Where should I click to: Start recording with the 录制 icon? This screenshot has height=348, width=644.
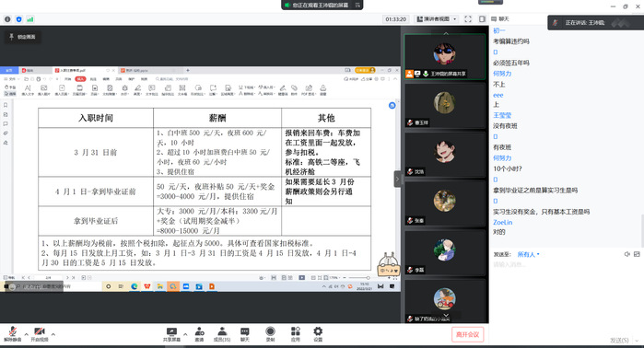coord(270,334)
